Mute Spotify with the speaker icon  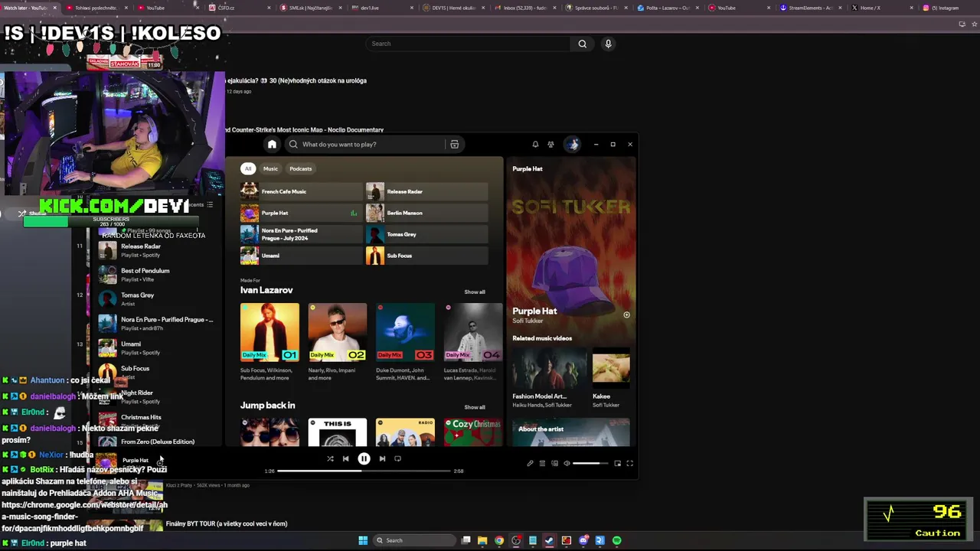(x=567, y=463)
